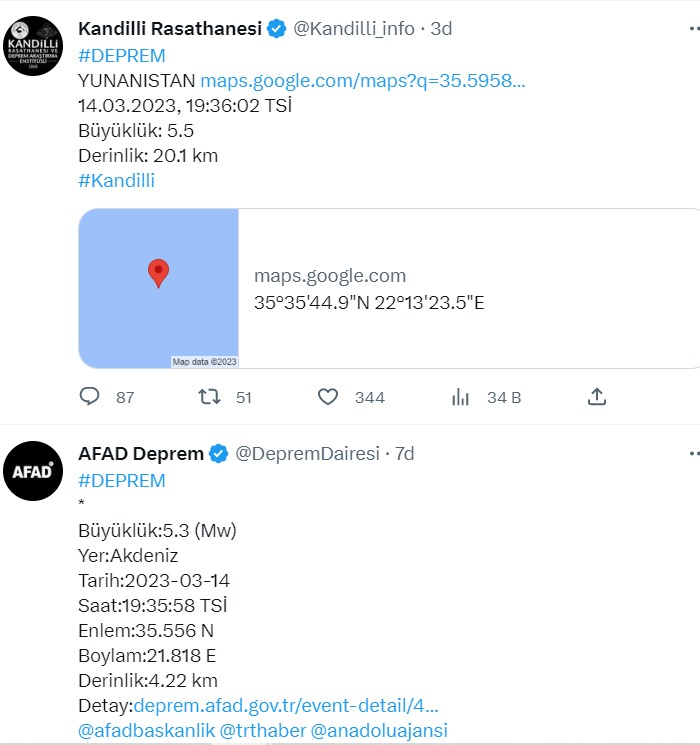Share the Kandilli tweet
The height and width of the screenshot is (745, 700).
click(x=596, y=397)
